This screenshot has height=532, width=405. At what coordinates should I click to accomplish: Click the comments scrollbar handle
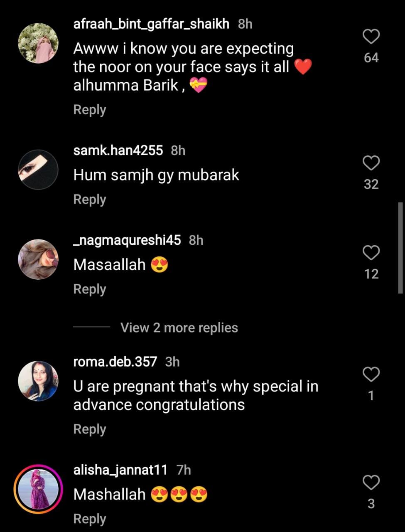click(x=400, y=248)
